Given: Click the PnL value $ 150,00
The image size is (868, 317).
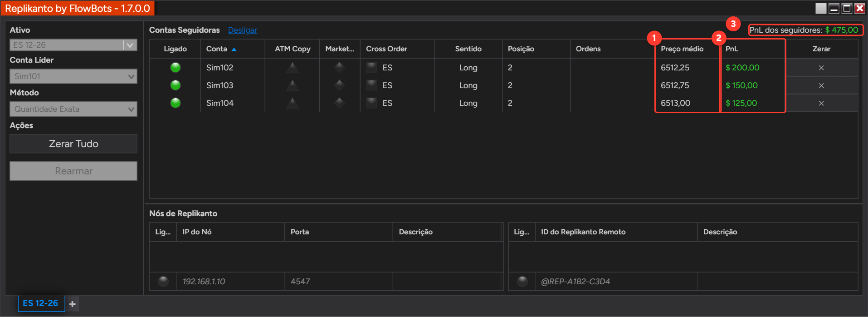Looking at the screenshot, I should tap(741, 85).
